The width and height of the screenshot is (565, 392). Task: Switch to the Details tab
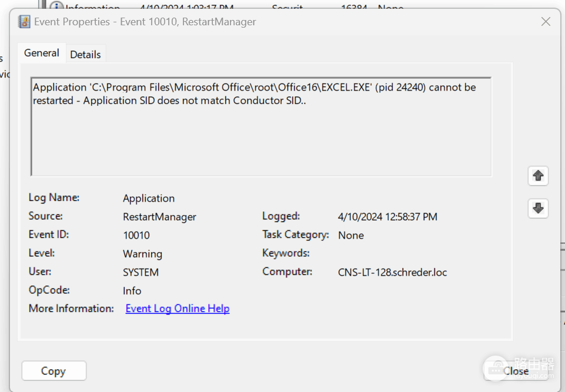[85, 55]
